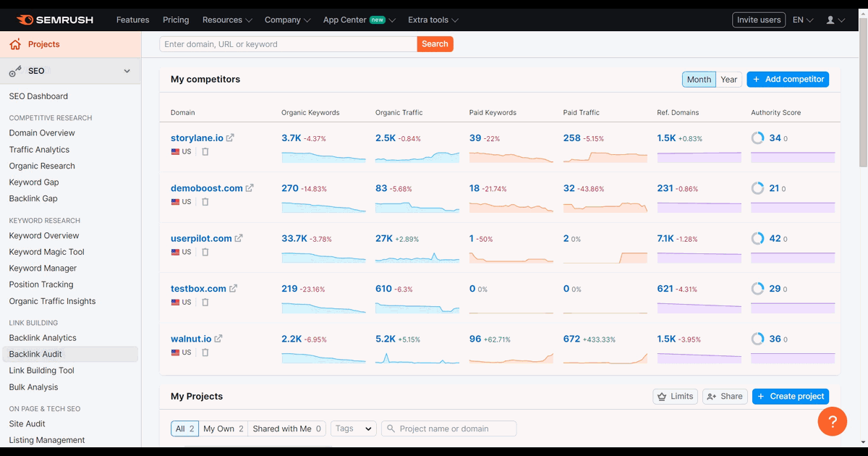Open the Limits button
The height and width of the screenshot is (456, 868).
(676, 397)
